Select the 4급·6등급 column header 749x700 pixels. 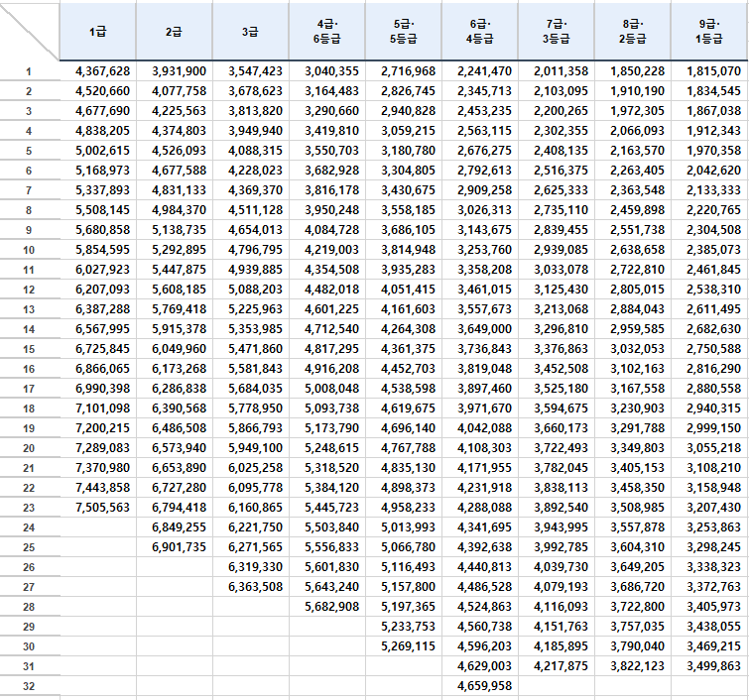[326, 32]
